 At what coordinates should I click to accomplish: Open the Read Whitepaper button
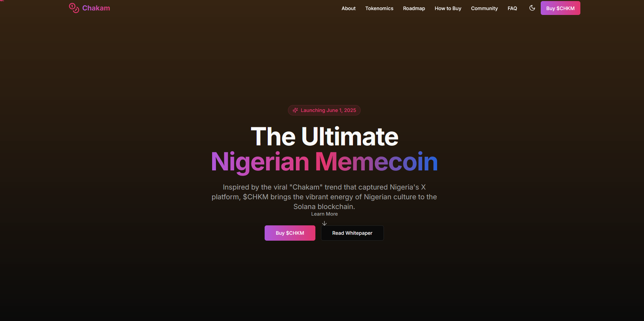[x=352, y=233]
